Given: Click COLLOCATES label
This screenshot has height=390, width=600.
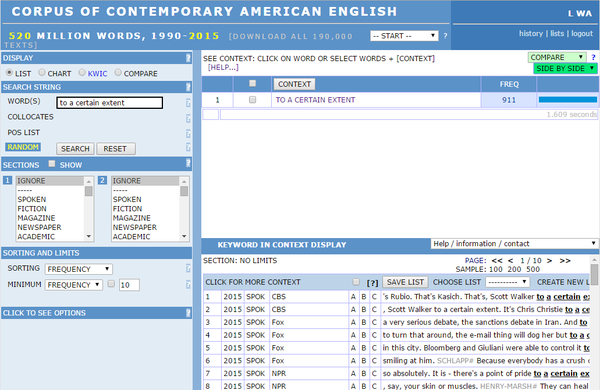Looking at the screenshot, I should [x=31, y=117].
